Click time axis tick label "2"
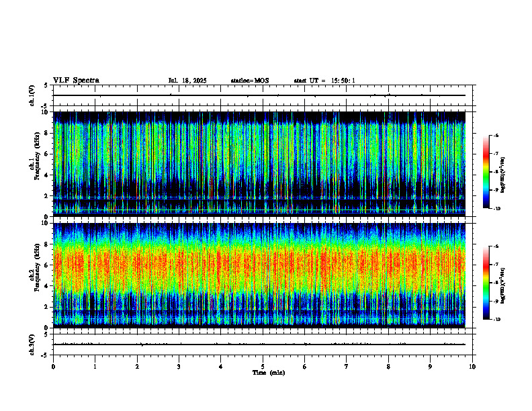The width and height of the screenshot is (532, 411). 137,367
